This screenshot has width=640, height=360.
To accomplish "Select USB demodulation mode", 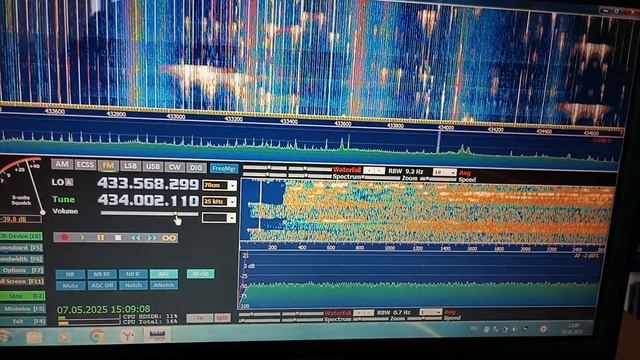I will tap(153, 166).
